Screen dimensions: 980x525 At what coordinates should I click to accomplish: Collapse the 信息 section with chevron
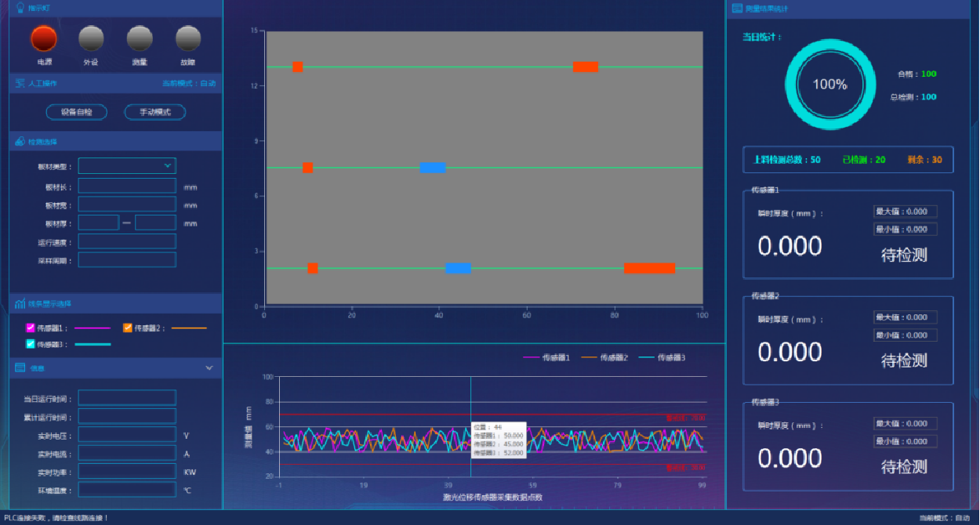(209, 367)
